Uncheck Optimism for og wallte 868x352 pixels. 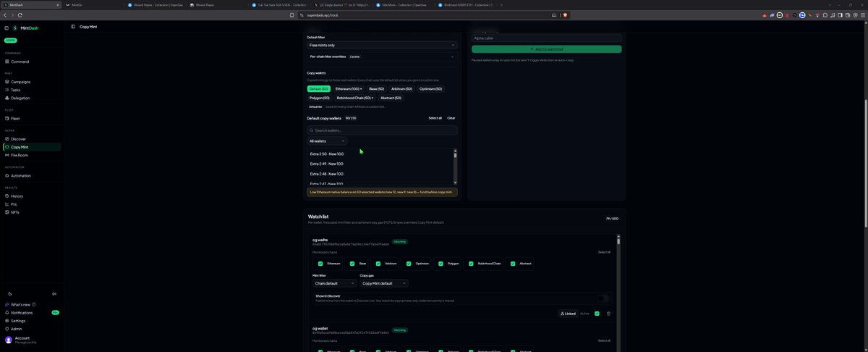(409, 264)
